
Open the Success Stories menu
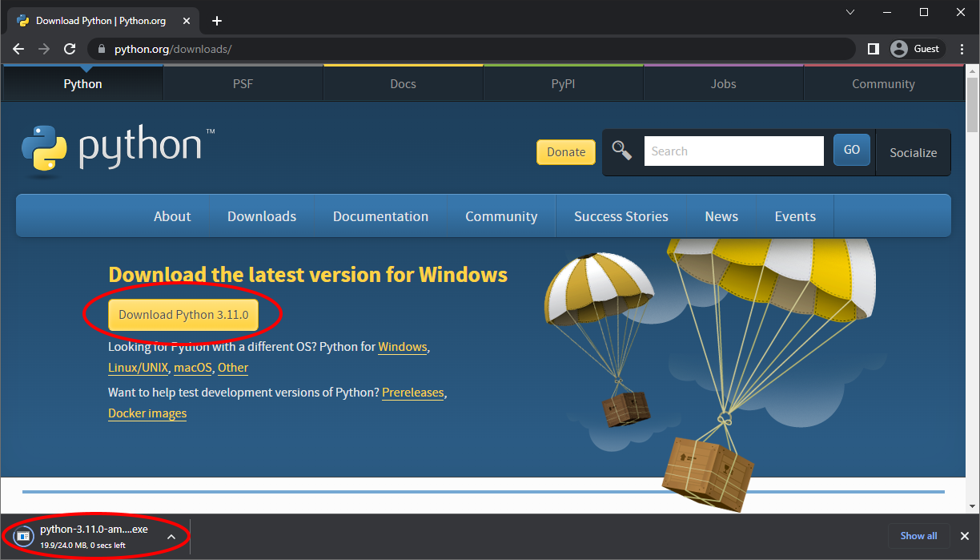tap(621, 216)
